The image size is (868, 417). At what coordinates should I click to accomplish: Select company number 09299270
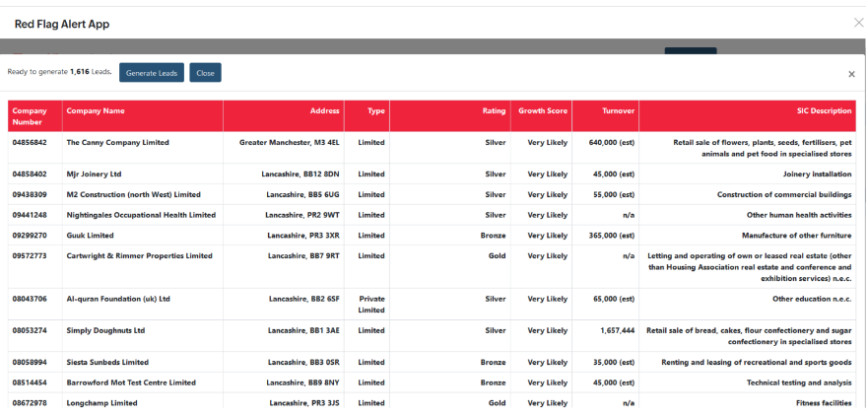point(30,236)
